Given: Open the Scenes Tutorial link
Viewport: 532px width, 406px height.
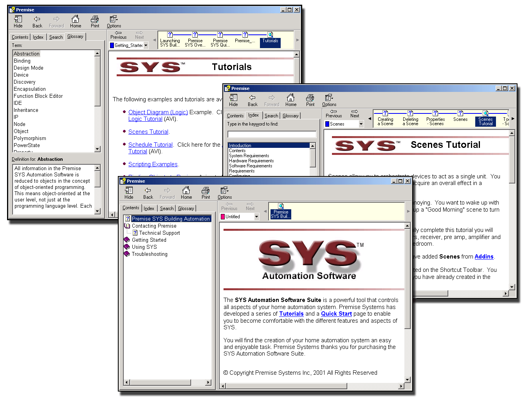Looking at the screenshot, I should (148, 132).
